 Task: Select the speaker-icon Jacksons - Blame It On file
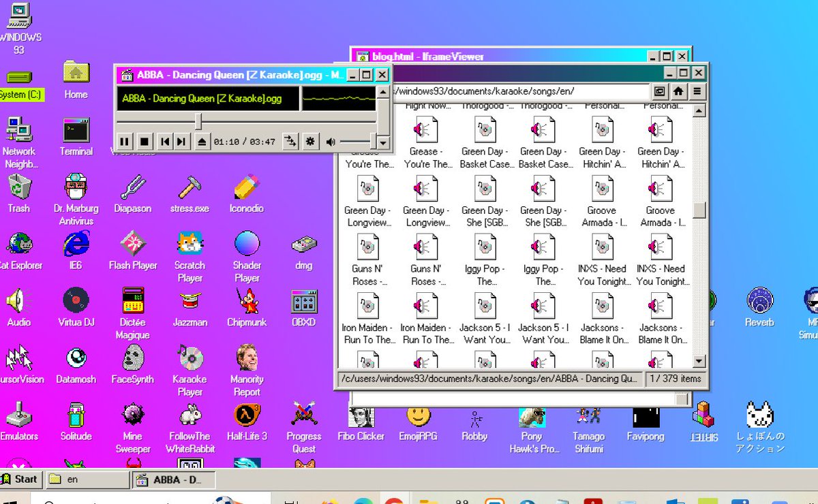661,319
